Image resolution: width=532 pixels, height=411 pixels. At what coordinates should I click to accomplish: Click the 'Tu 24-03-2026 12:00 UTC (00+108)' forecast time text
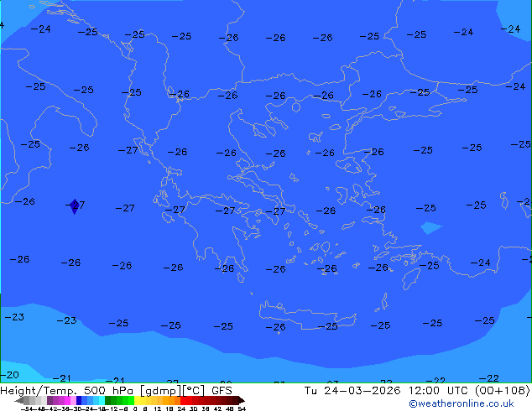417,391
